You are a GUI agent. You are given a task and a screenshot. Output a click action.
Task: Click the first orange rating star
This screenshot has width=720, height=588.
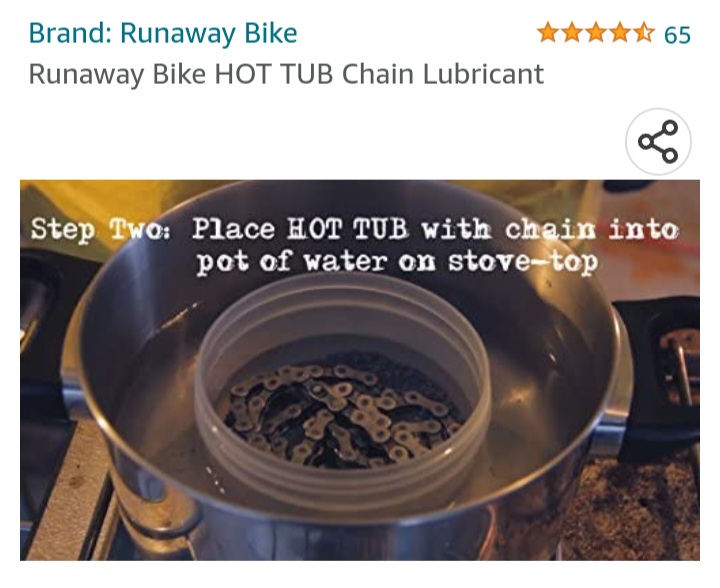[548, 33]
